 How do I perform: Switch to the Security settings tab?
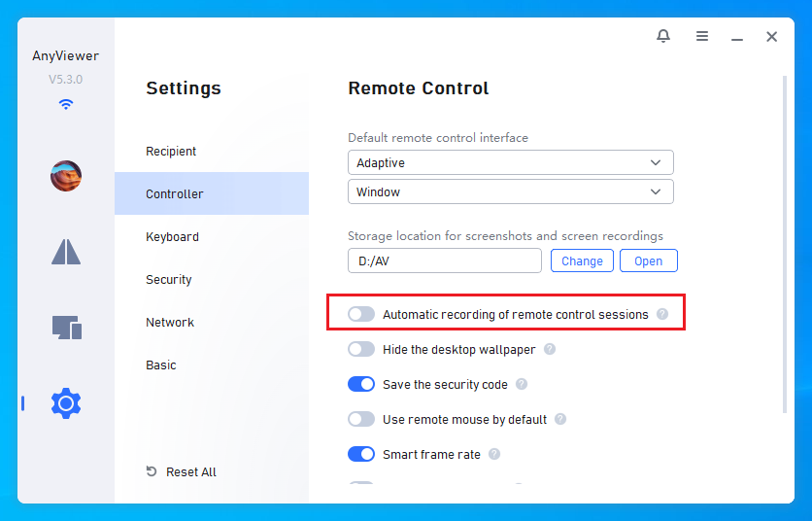click(x=169, y=279)
